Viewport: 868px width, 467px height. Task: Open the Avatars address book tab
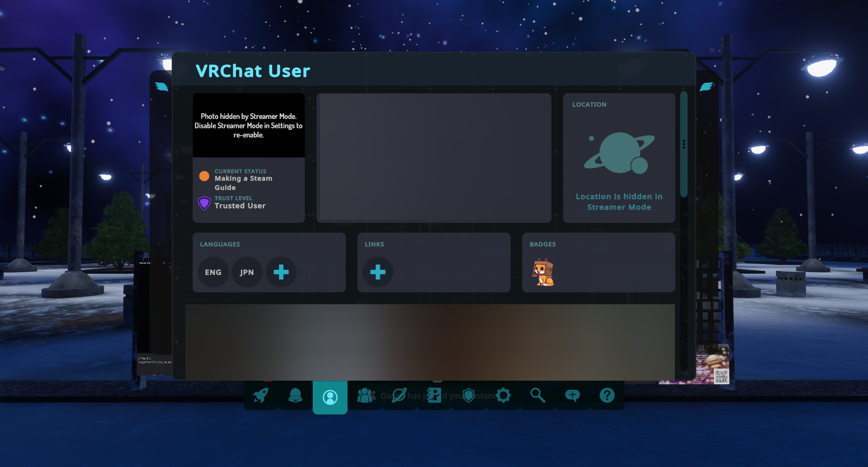pos(434,396)
